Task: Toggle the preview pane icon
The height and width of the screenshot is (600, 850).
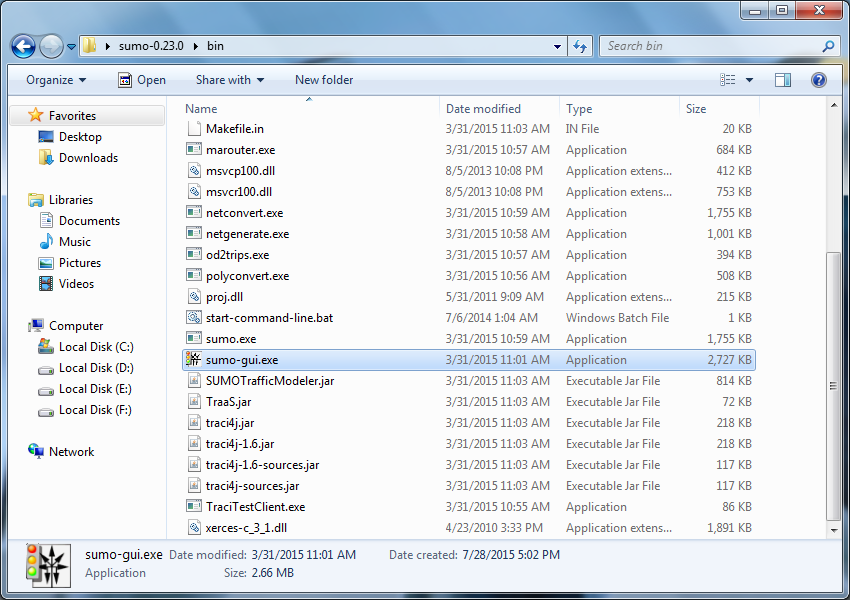Action: point(783,80)
